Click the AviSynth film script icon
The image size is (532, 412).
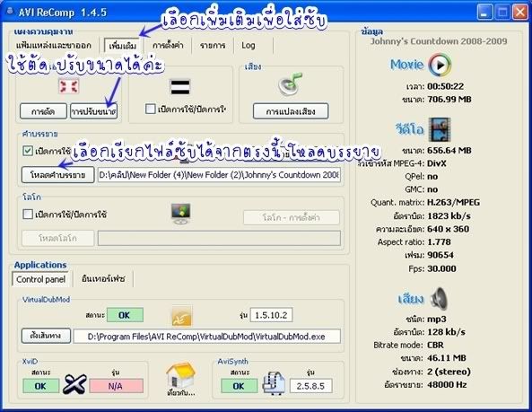click(x=274, y=383)
